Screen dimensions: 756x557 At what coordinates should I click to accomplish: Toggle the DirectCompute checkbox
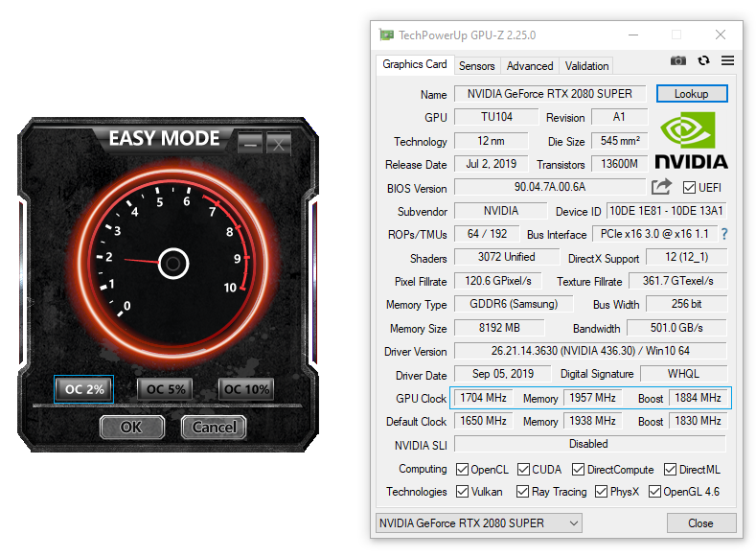(578, 469)
